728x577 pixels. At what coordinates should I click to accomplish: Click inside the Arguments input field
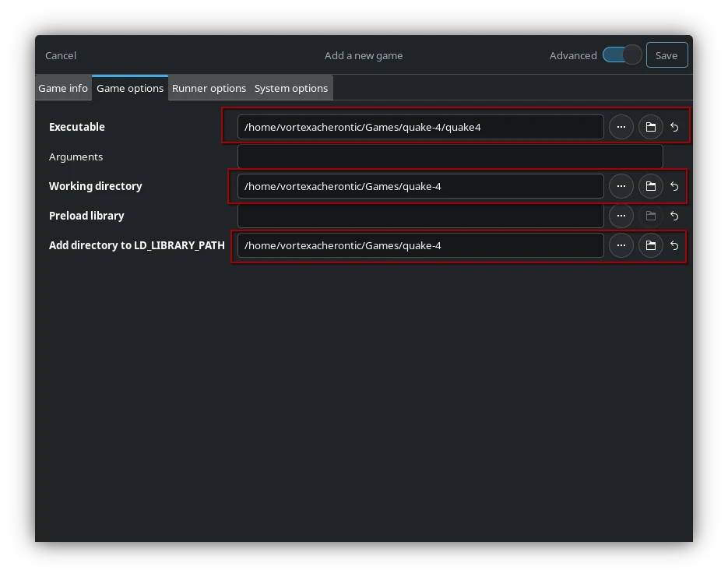450,156
